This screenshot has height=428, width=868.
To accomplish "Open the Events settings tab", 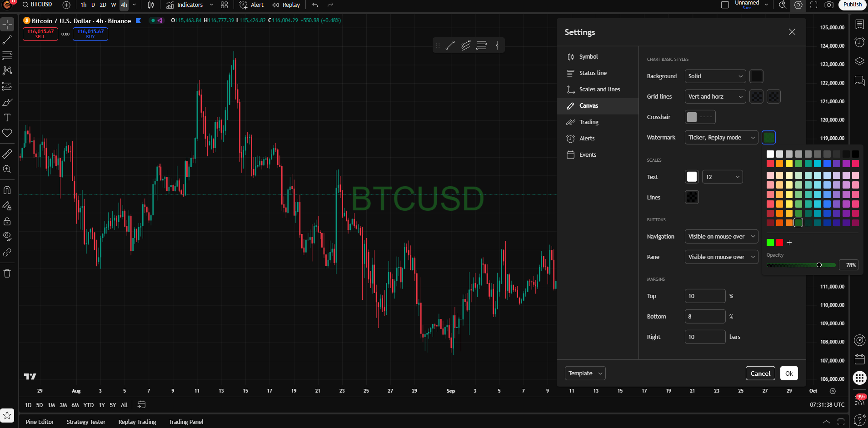I will (598, 155).
